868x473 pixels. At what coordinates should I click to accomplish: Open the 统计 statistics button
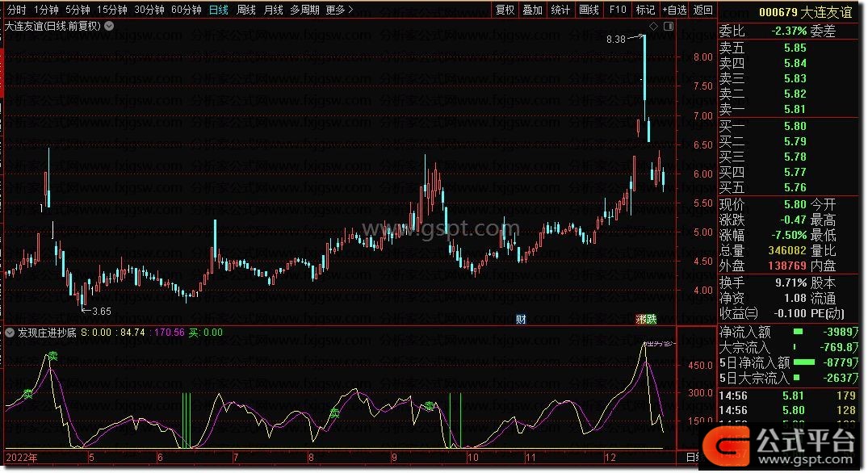click(x=560, y=10)
